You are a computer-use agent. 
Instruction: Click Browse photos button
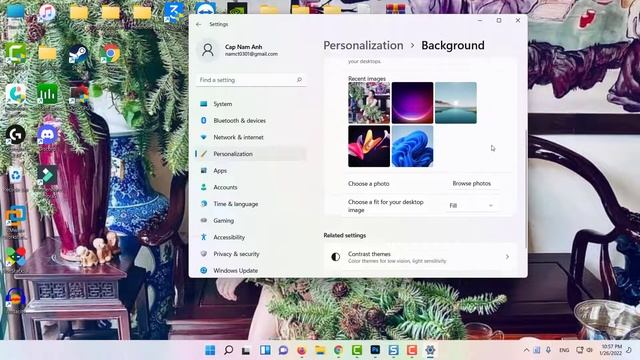(x=471, y=184)
